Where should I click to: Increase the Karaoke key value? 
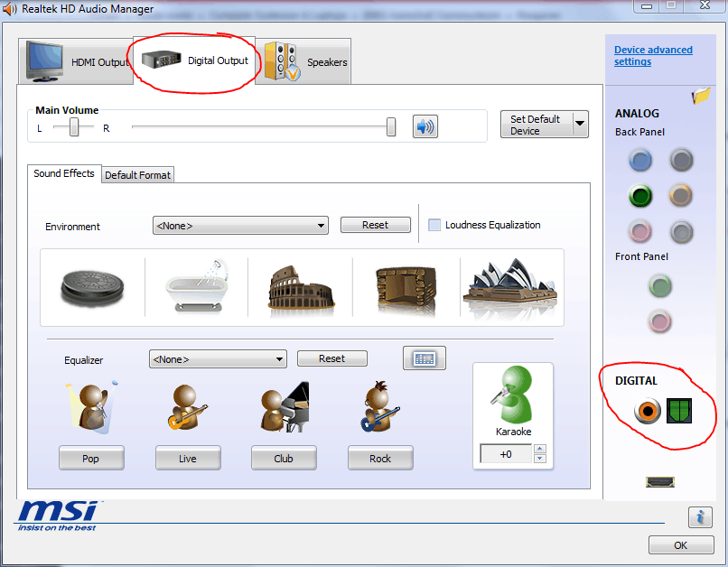(539, 449)
